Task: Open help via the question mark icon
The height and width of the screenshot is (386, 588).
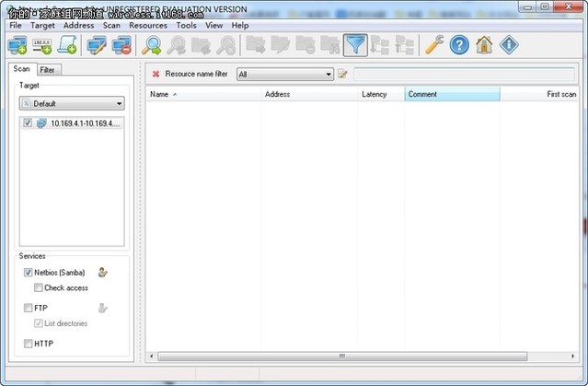Action: (x=459, y=44)
